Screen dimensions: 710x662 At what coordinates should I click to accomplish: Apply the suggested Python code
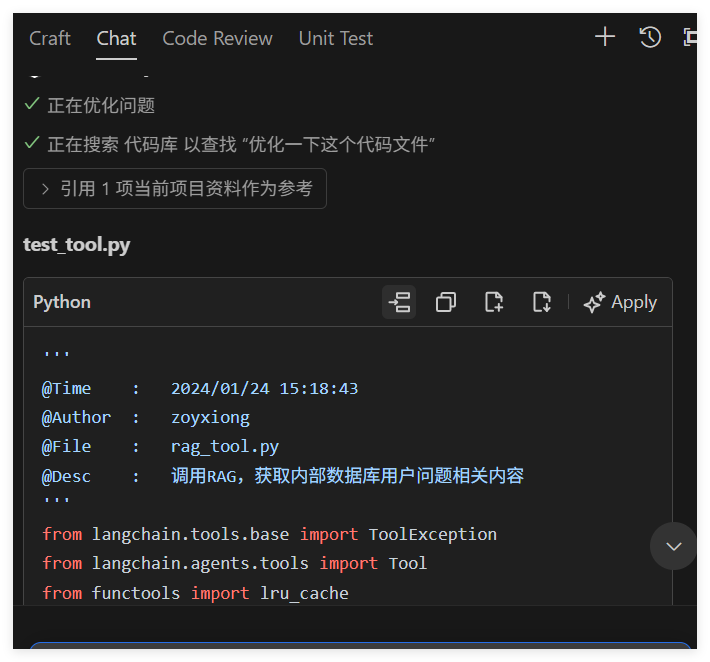[620, 302]
